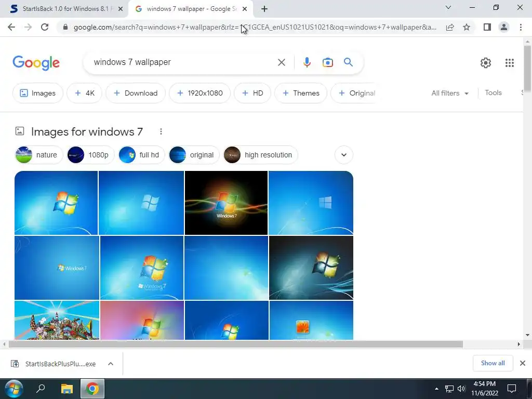Start voice search with the microphone
This screenshot has height=399, width=532.
(x=307, y=62)
